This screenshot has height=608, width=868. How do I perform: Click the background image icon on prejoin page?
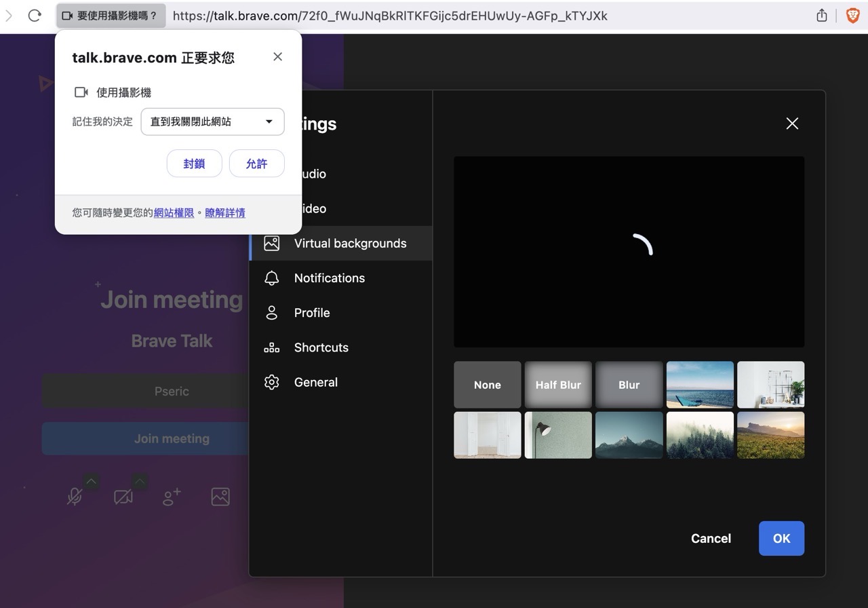click(x=220, y=497)
